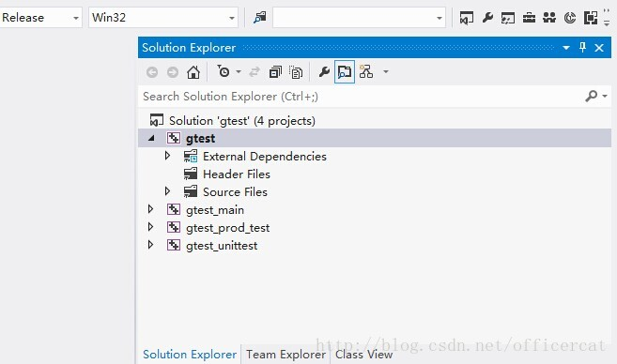
Task: Click the search magnifier icon in Solution Explorer
Action: click(x=591, y=97)
